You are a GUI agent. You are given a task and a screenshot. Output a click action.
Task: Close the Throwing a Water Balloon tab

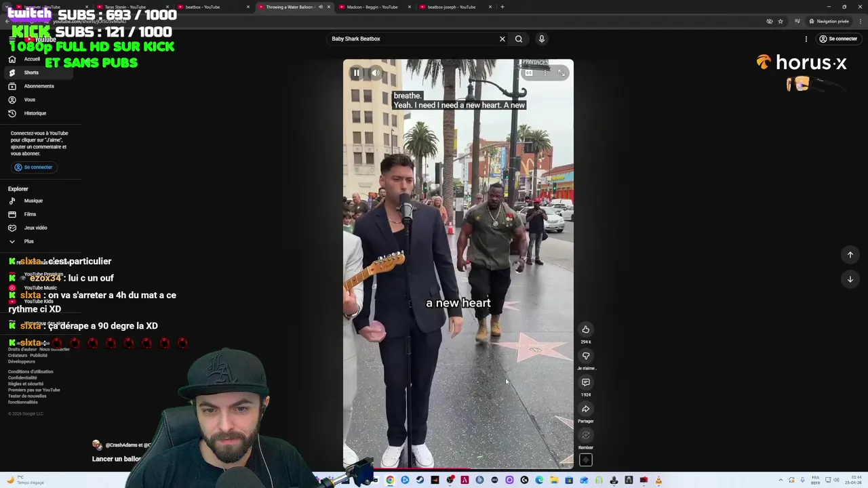coord(329,7)
